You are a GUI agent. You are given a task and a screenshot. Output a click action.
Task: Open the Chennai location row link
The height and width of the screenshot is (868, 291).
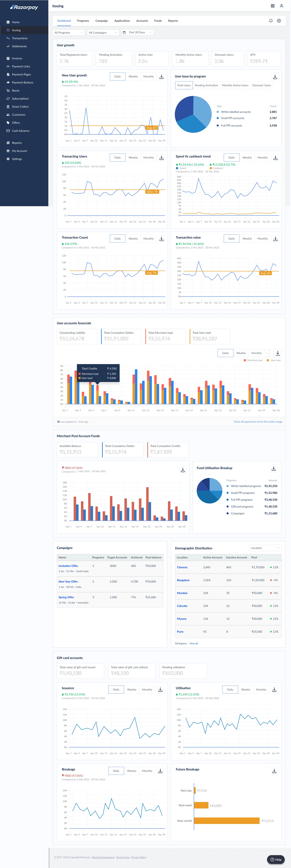point(182,567)
